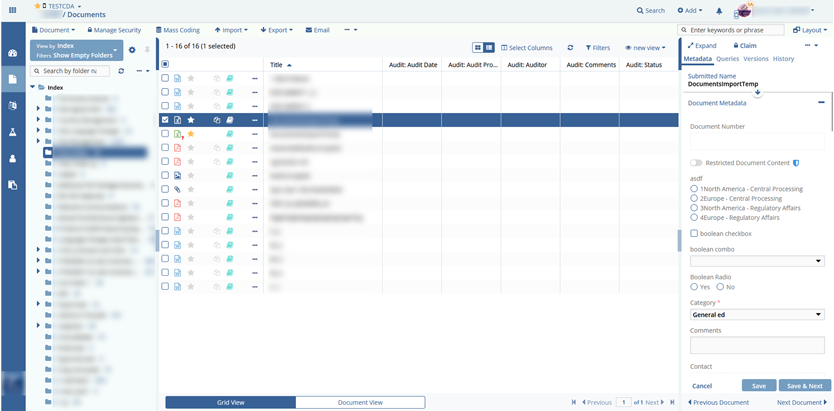Switch to Document View tab

tap(360, 402)
